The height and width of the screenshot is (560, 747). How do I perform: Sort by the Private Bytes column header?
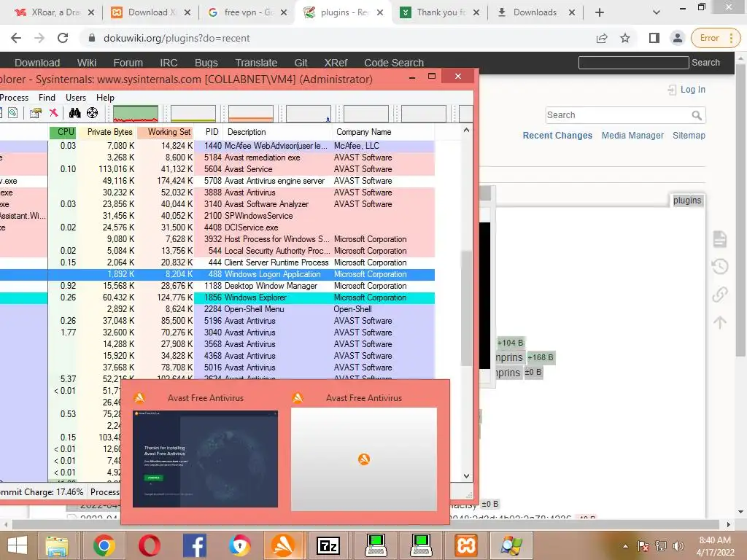[107, 133]
